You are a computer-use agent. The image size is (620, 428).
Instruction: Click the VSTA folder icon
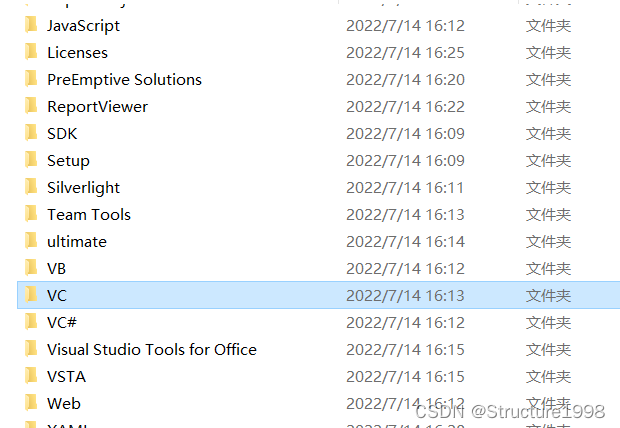(x=31, y=376)
